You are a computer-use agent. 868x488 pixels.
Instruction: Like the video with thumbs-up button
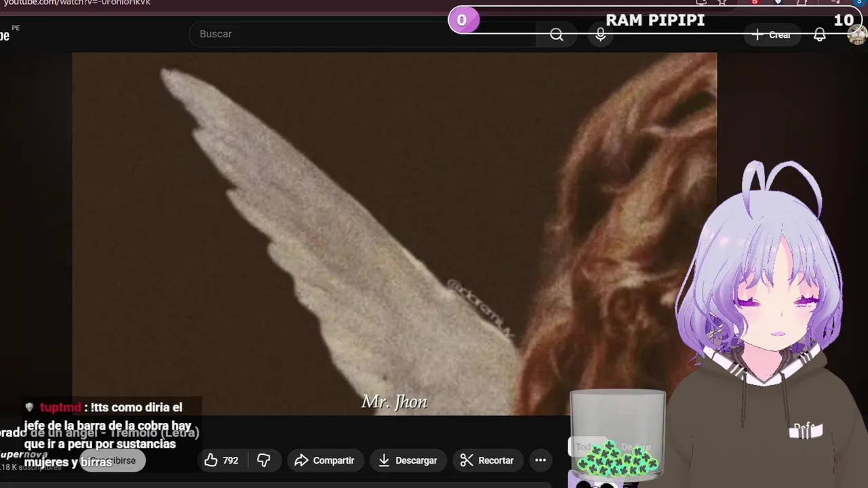(x=222, y=460)
